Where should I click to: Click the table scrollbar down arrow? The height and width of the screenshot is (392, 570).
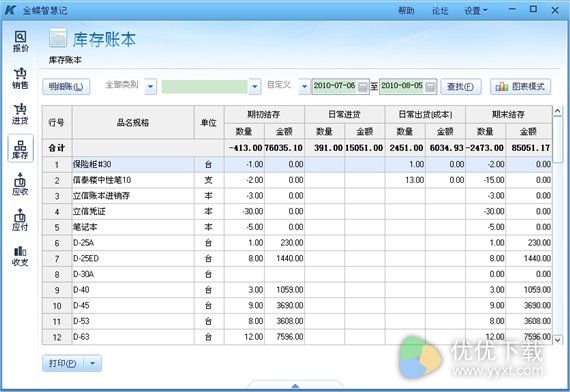558,340
